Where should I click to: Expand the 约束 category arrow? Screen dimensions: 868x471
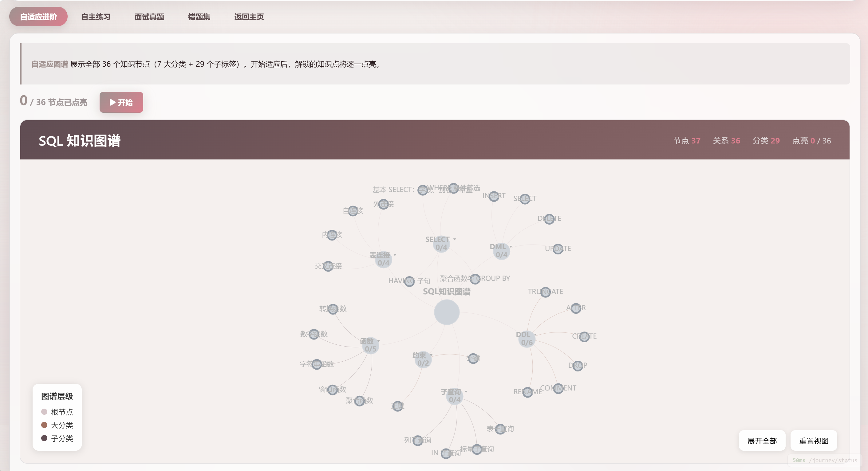click(431, 355)
